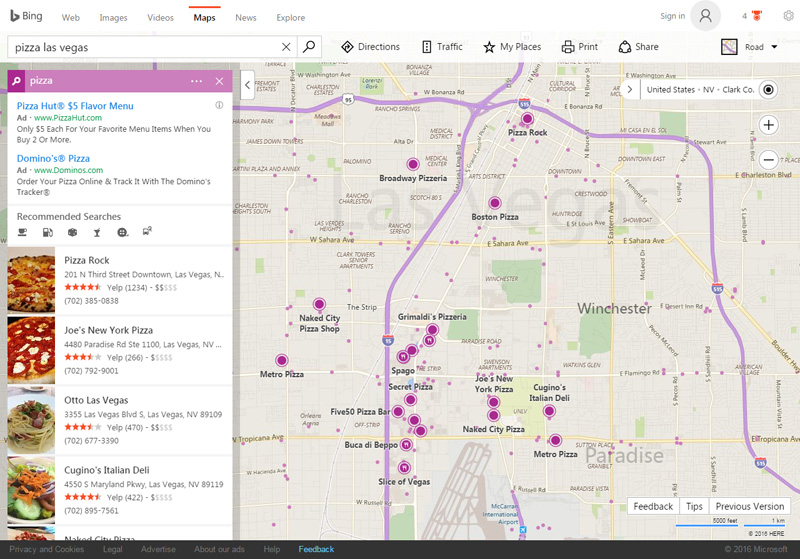This screenshot has width=800, height=559.
Task: Click the locate me target button
Action: (768, 90)
